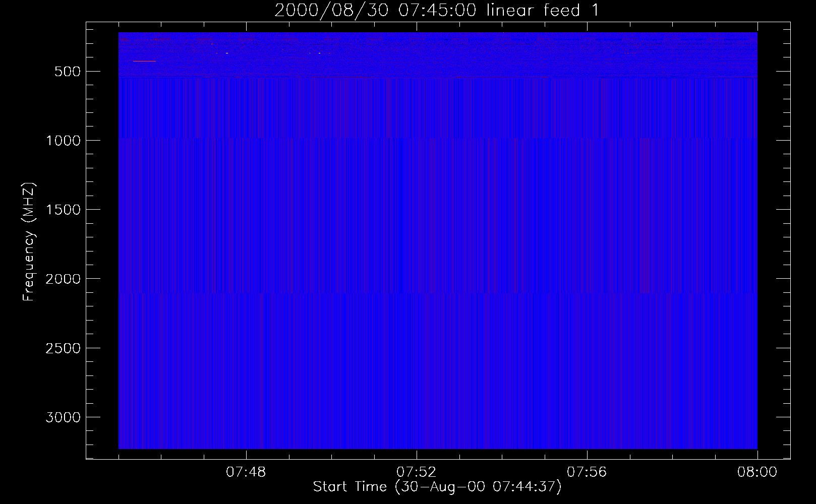
Task: Click the 'Start Time (30-Aug-00 07:44:37)' label
Action: 437,487
